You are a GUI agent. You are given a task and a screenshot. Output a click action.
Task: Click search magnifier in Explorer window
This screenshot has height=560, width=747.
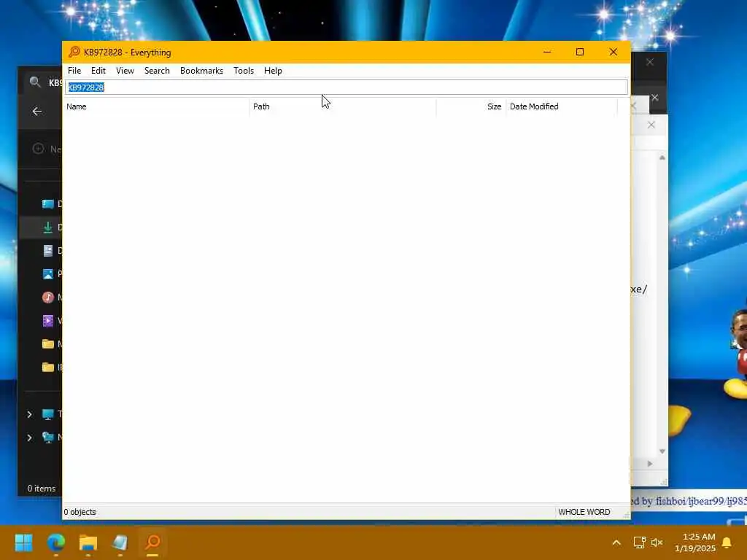35,82
